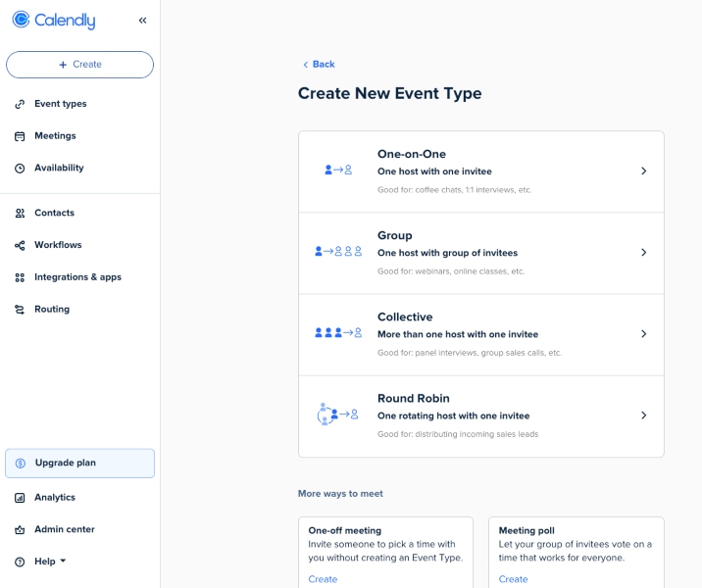Click the Admin center crown icon
The width and height of the screenshot is (702, 588).
click(20, 530)
